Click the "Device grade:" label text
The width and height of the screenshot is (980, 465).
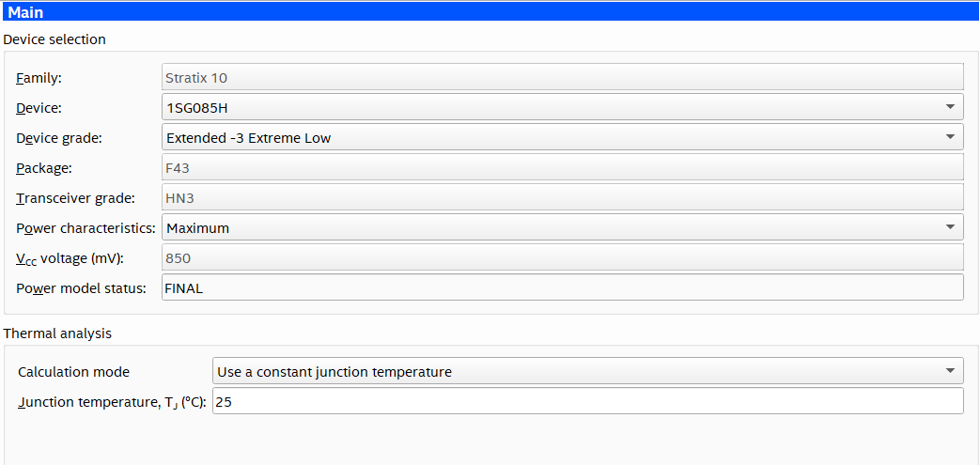(59, 138)
